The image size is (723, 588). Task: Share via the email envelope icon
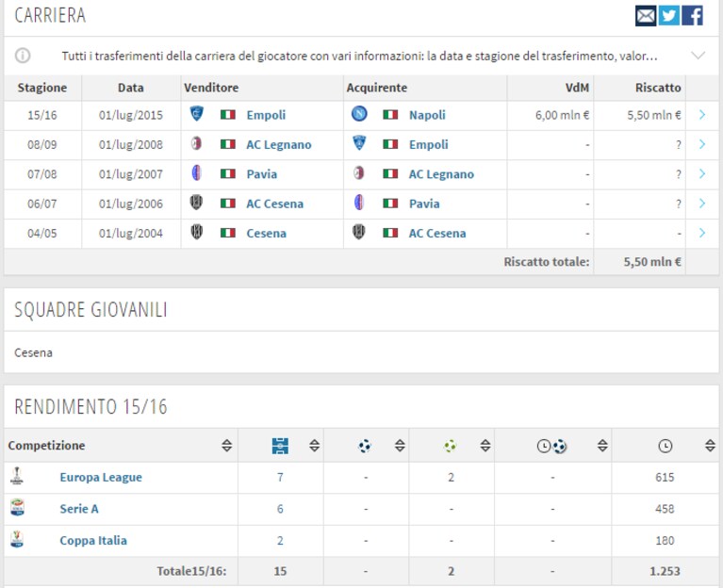(646, 16)
